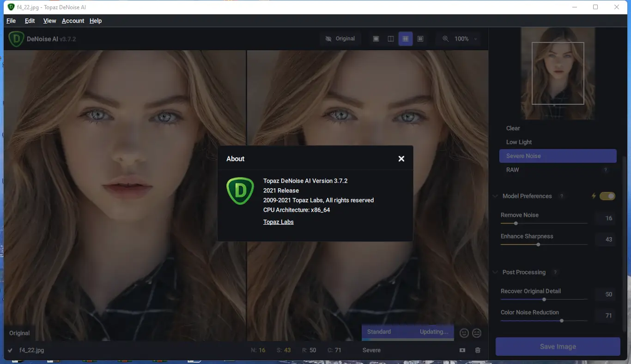Click the S: 43 sharpness value in file row
Image resolution: width=631 pixels, height=364 pixels.
[284, 350]
